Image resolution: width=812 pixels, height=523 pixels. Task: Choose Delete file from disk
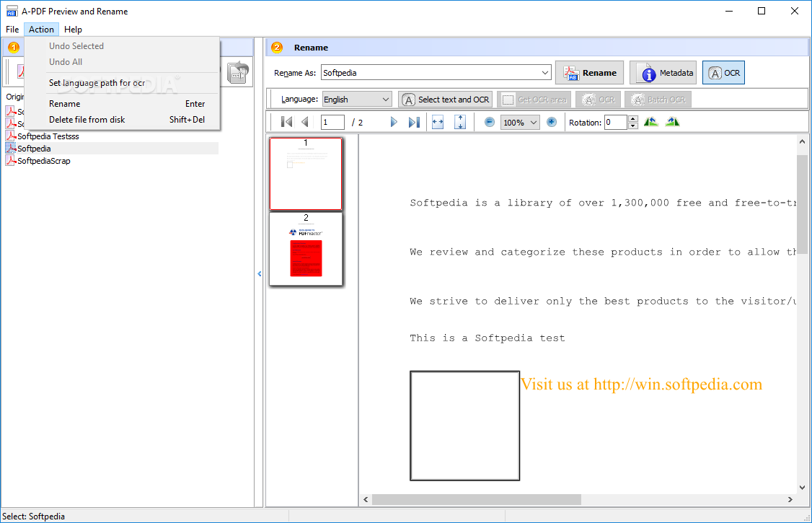tap(122, 120)
